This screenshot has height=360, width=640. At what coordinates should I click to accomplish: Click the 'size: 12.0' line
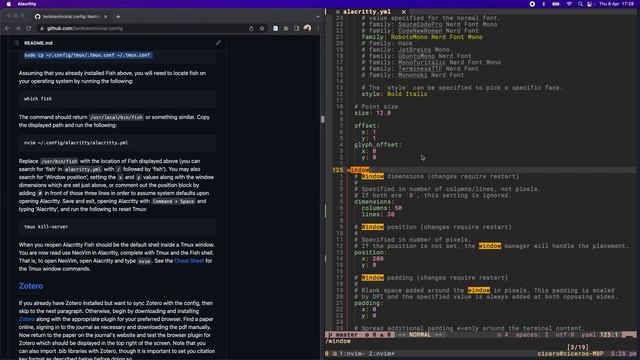[372, 113]
